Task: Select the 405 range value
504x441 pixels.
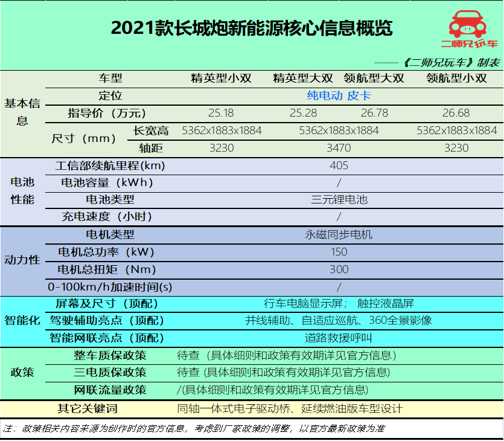Action: (x=339, y=166)
